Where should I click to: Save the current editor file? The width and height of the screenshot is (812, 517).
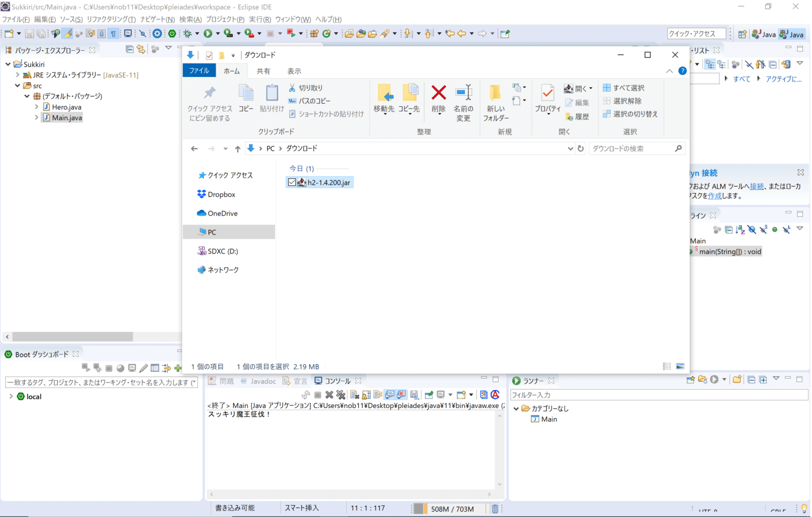[29, 33]
